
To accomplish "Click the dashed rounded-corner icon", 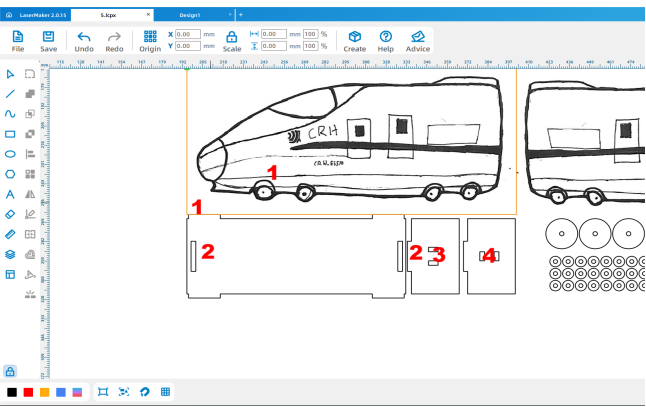I will tap(30, 74).
